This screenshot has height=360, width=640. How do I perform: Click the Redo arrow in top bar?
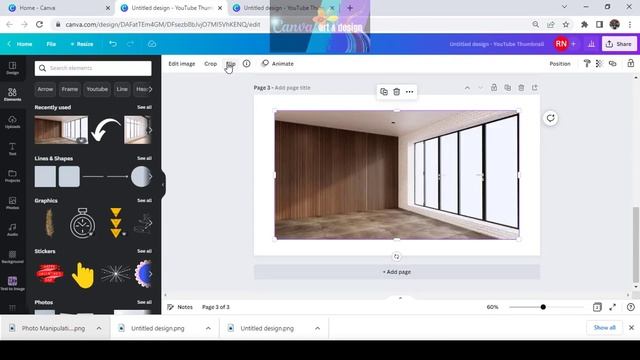130,44
